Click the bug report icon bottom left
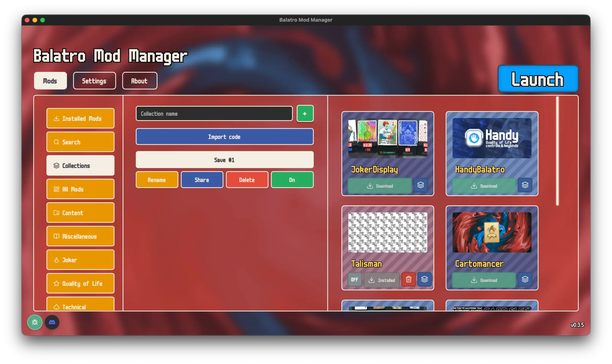 tap(34, 322)
